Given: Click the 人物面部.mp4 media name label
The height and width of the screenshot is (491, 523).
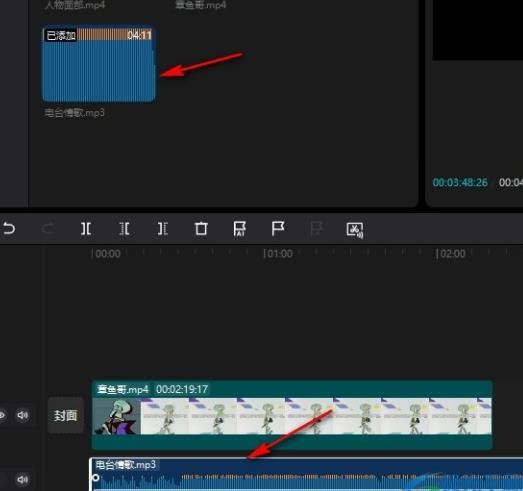Looking at the screenshot, I should (x=75, y=5).
